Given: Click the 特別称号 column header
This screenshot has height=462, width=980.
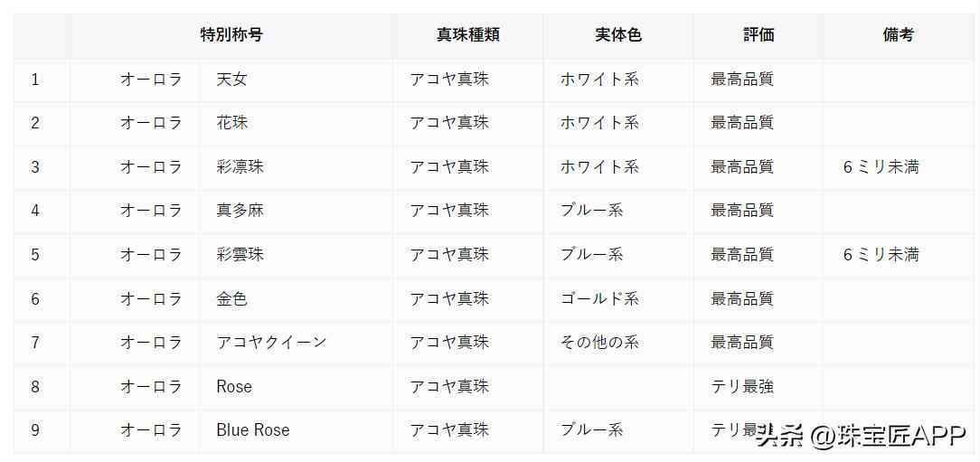Looking at the screenshot, I should pyautogui.click(x=231, y=35).
